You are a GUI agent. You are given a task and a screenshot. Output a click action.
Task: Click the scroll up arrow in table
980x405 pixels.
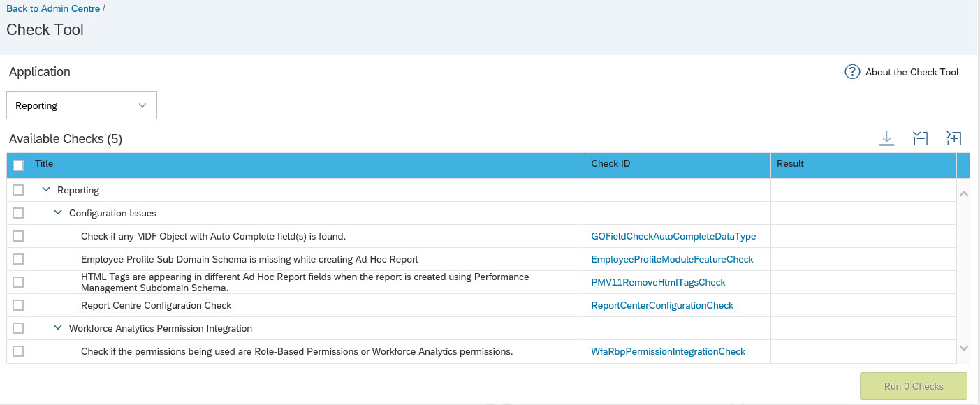tap(963, 193)
